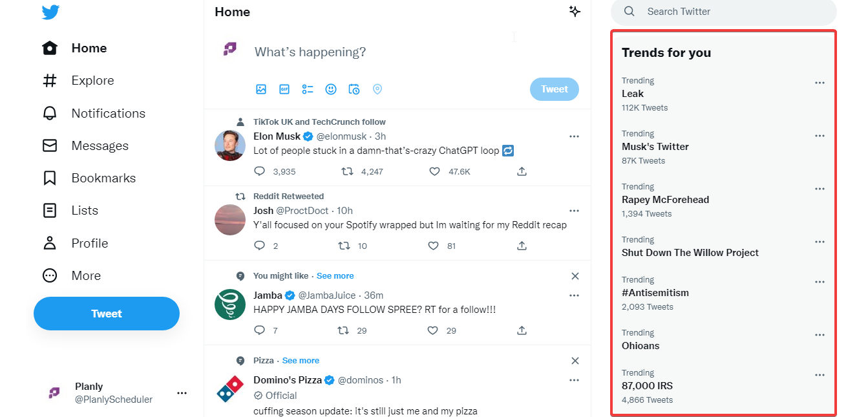This screenshot has height=417, width=868.
Task: Open the Planly account switcher menu
Action: (x=182, y=392)
